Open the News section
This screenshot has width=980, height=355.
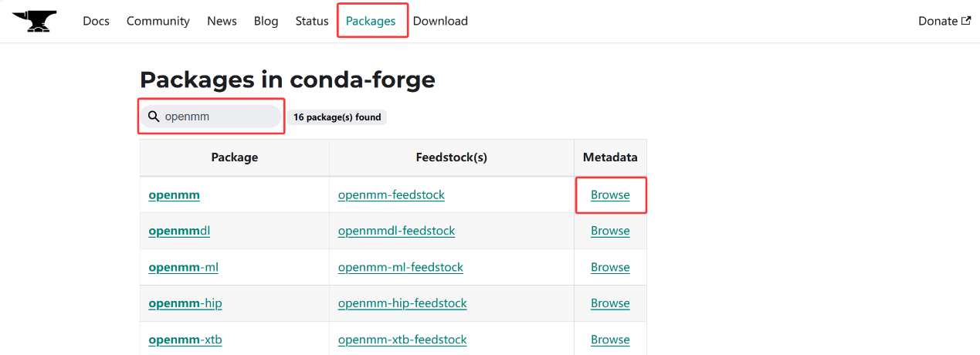click(x=222, y=21)
